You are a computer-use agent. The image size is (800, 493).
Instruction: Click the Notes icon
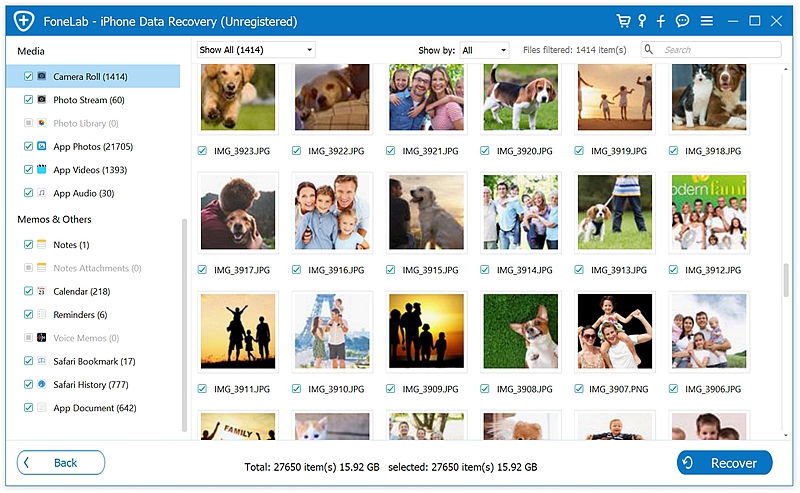42,244
